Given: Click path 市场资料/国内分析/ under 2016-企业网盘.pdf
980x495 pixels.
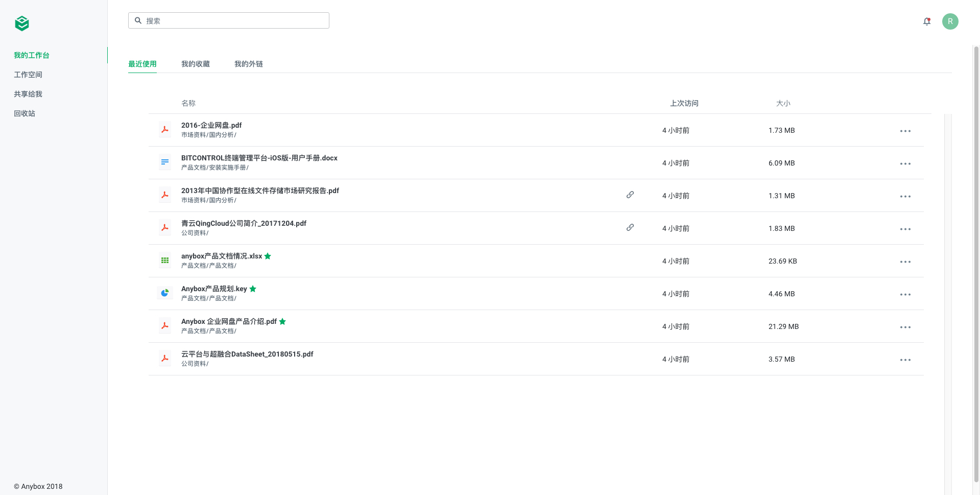Looking at the screenshot, I should (209, 135).
